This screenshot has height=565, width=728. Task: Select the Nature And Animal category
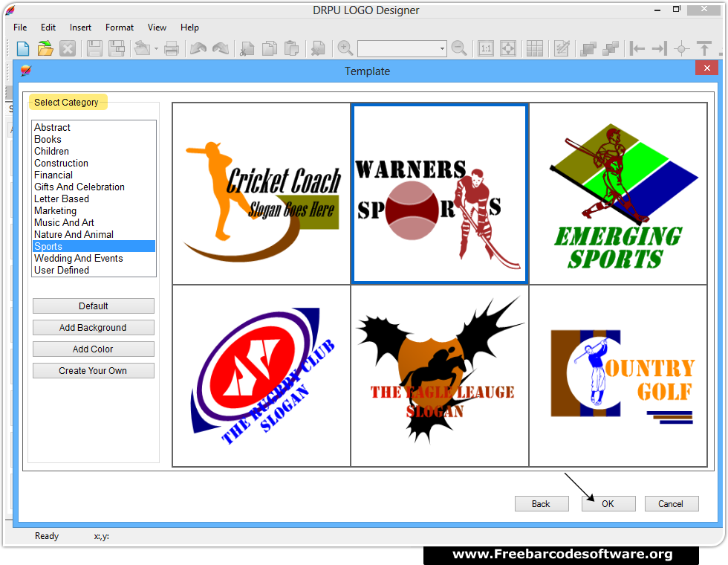point(94,235)
